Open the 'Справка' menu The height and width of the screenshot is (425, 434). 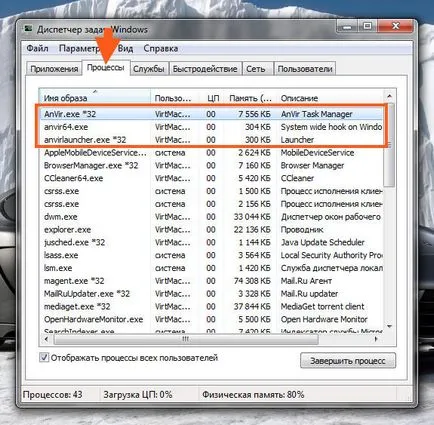click(161, 48)
